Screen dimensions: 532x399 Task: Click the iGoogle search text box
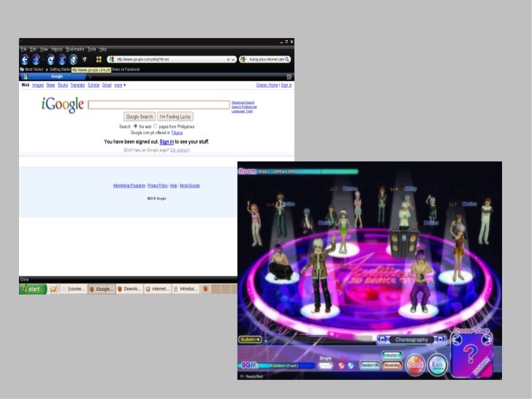(x=159, y=104)
